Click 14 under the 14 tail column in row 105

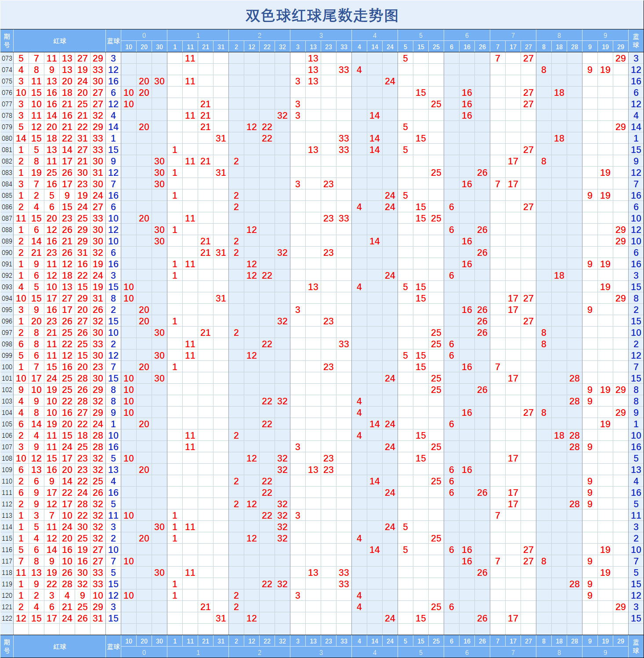click(375, 424)
